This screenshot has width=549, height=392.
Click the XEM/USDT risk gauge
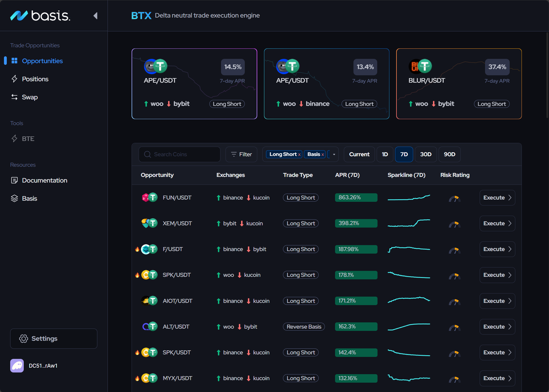click(455, 224)
